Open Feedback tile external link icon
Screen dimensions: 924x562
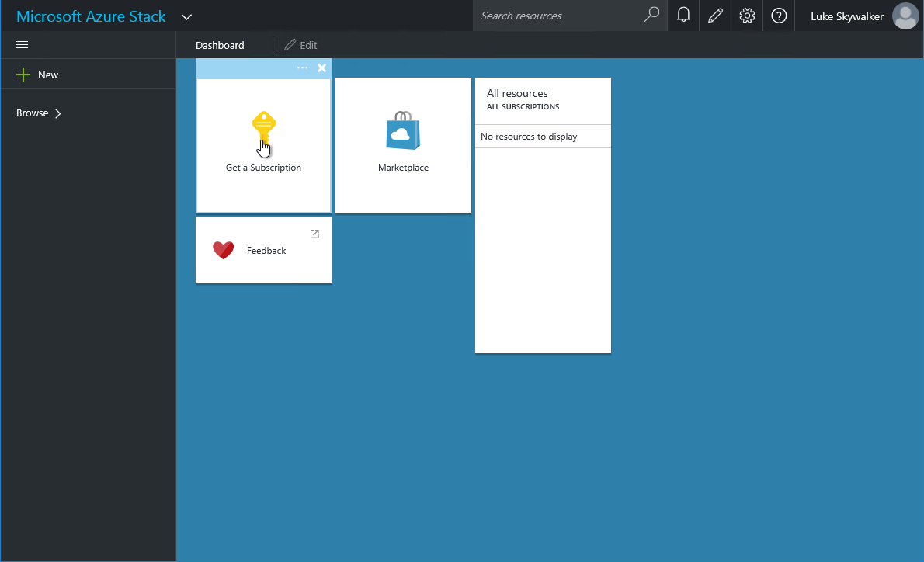point(314,234)
